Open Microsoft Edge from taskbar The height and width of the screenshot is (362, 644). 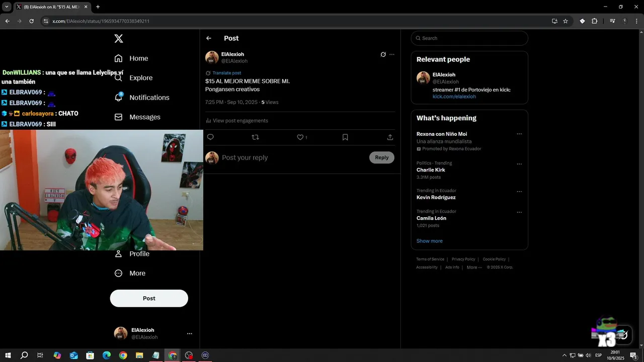[107, 355]
